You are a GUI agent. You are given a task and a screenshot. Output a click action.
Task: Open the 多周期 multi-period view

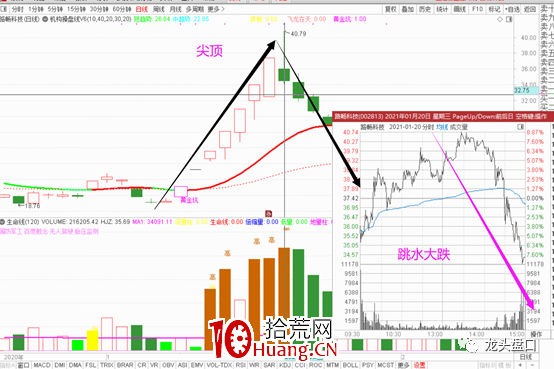coord(195,9)
